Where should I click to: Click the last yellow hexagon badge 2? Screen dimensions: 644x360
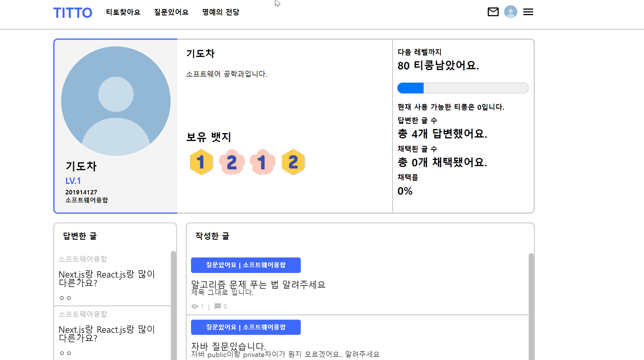293,162
